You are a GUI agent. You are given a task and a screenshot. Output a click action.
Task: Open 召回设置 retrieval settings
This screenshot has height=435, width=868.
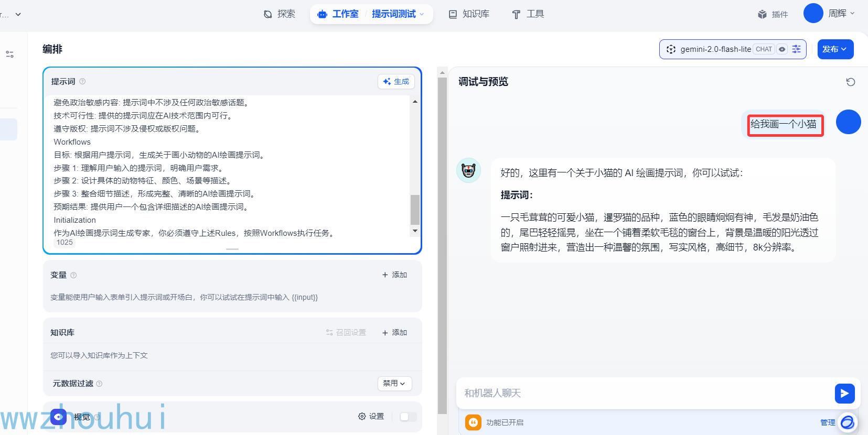click(x=346, y=332)
